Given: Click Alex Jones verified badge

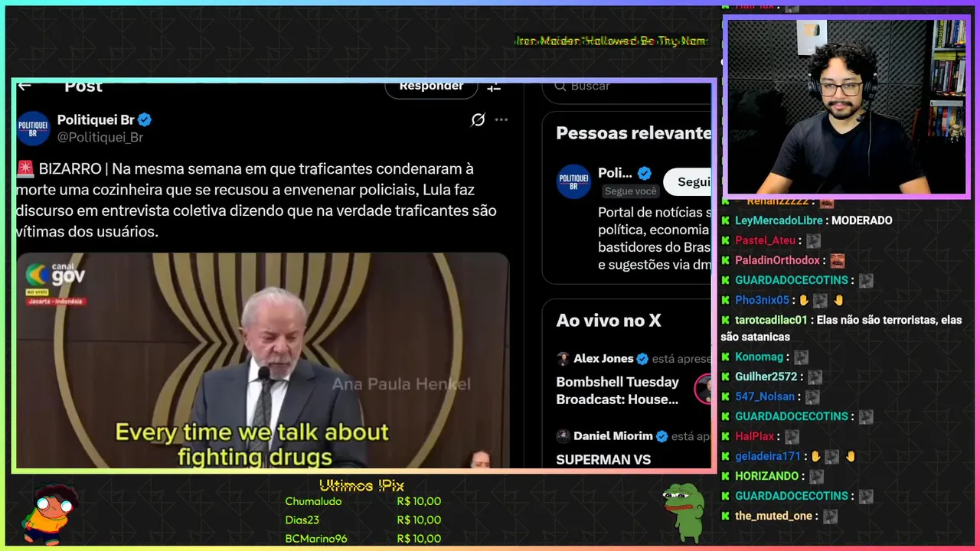Looking at the screenshot, I should click(x=643, y=359).
